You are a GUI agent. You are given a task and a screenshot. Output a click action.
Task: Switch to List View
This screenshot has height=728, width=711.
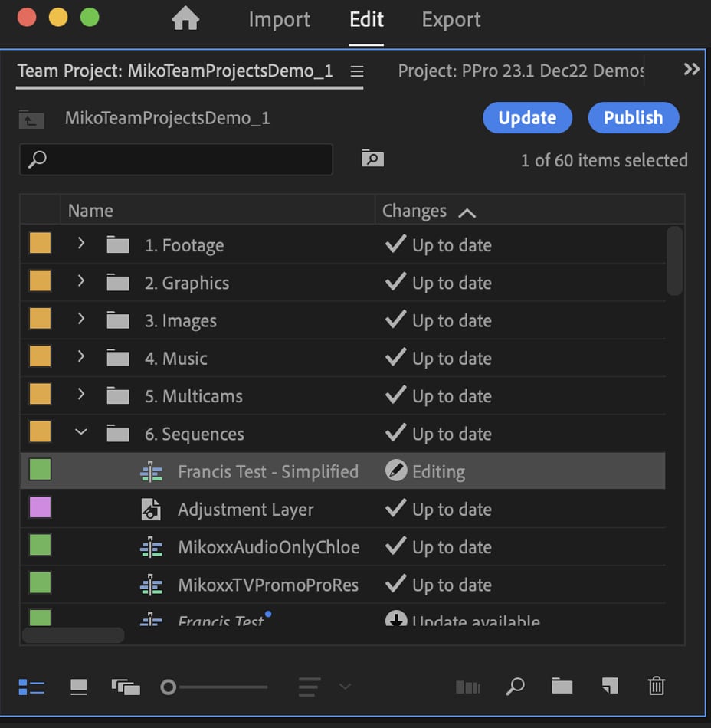(x=31, y=687)
